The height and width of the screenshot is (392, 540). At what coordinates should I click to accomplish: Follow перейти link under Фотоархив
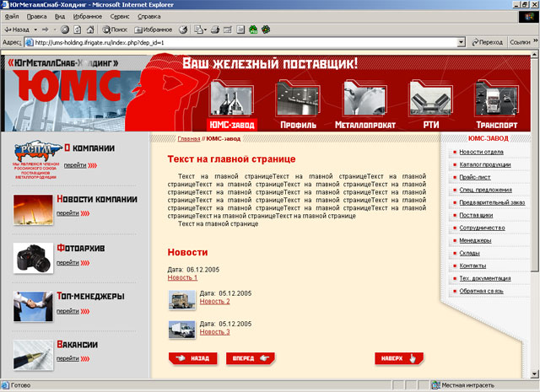(x=67, y=262)
